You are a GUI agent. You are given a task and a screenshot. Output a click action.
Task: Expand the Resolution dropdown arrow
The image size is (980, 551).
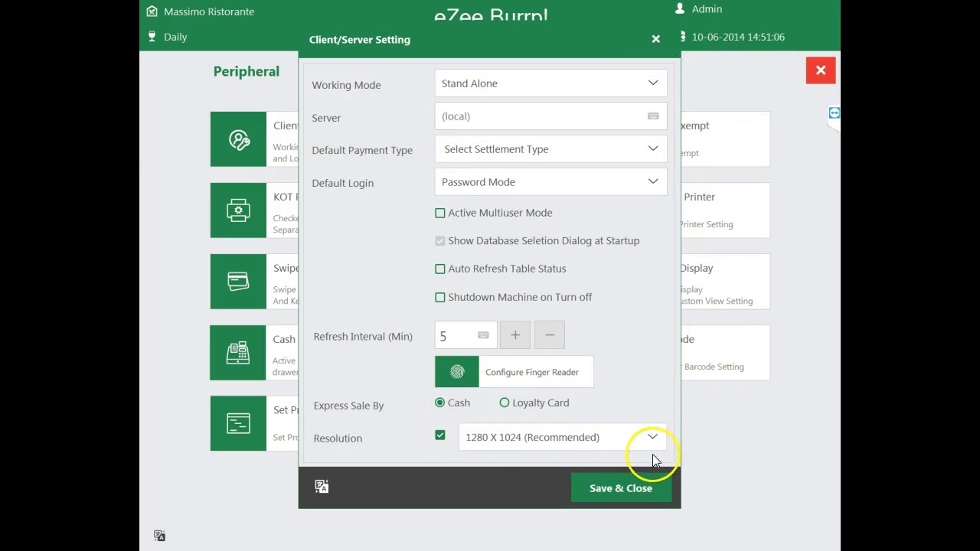tap(652, 437)
